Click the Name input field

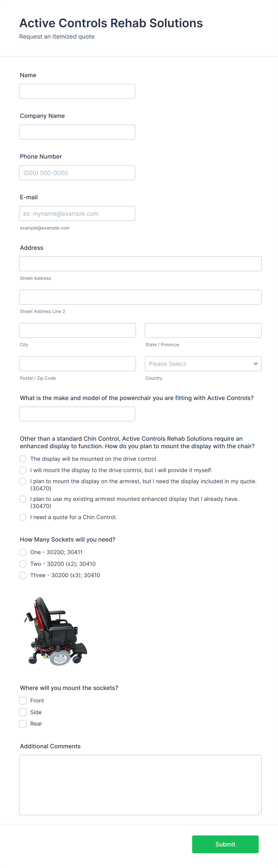pyautogui.click(x=77, y=91)
